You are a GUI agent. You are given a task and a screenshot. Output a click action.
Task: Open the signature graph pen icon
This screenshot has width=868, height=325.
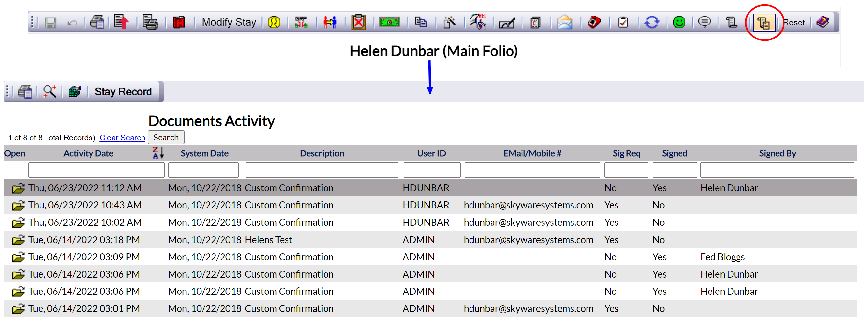tap(507, 23)
